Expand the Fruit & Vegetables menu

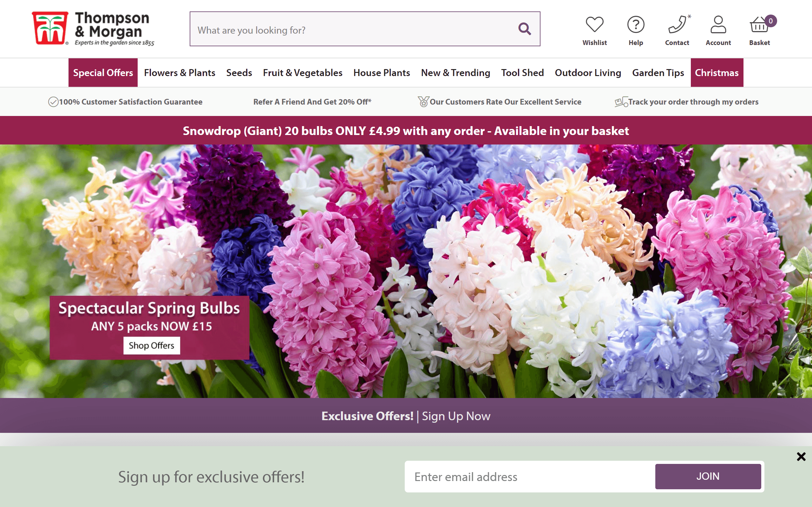(x=302, y=73)
